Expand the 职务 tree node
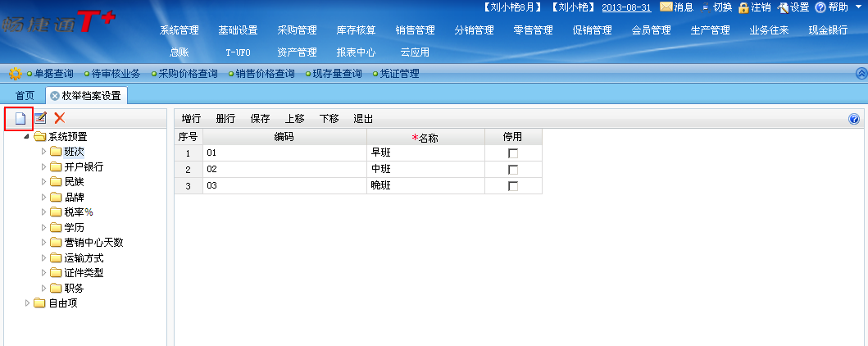The image size is (868, 346). 43,288
